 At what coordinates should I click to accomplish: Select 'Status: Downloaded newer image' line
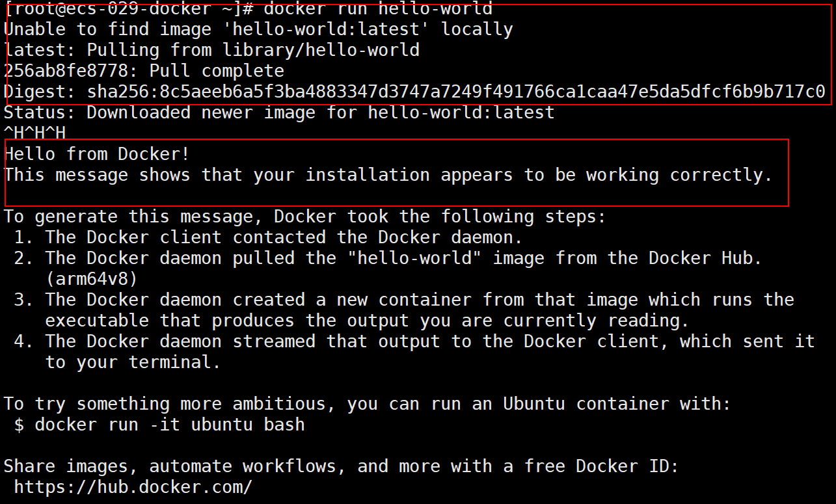pos(279,113)
